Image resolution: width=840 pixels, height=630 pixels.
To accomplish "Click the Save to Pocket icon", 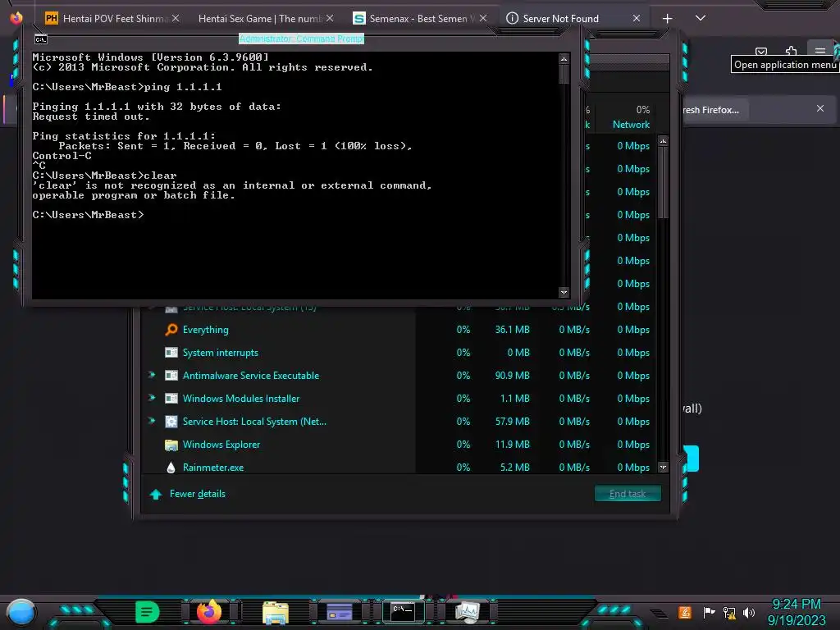I will click(x=761, y=52).
